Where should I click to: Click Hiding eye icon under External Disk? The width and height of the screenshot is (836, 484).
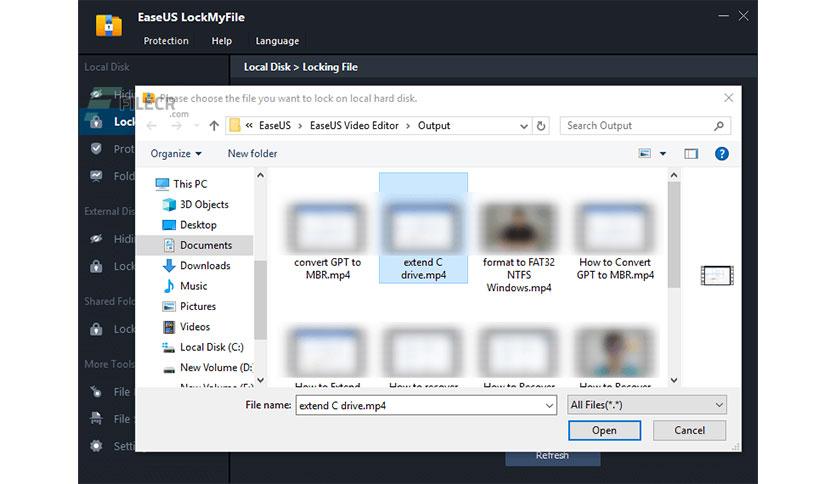[96, 239]
